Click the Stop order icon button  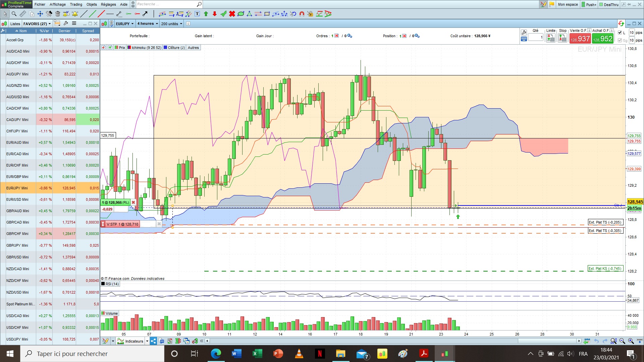point(562,39)
